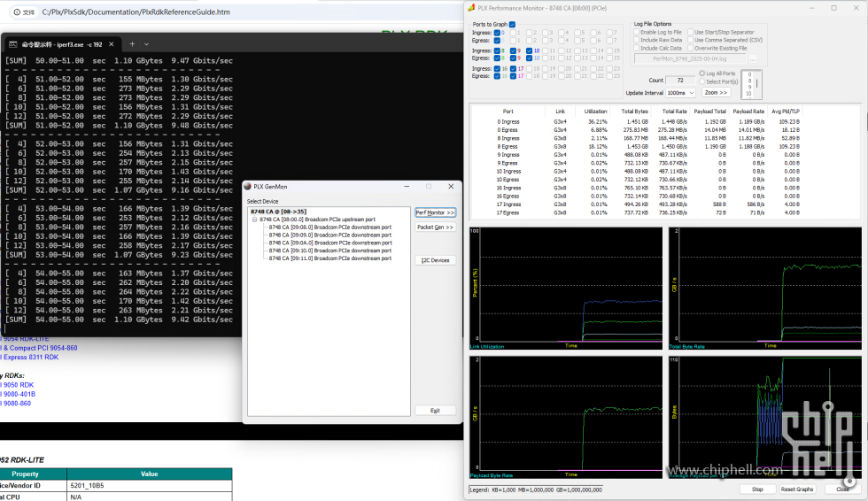Click the browser file info icon

pyautogui.click(x=17, y=12)
